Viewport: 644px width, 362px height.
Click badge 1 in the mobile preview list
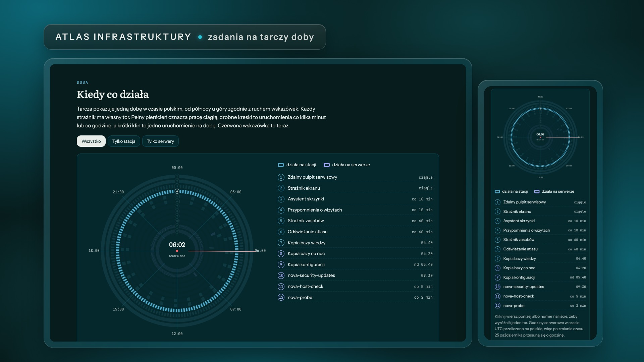pos(497,202)
